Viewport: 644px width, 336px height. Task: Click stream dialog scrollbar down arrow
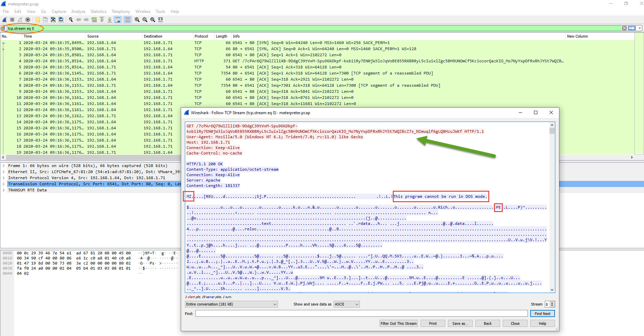pos(552,290)
